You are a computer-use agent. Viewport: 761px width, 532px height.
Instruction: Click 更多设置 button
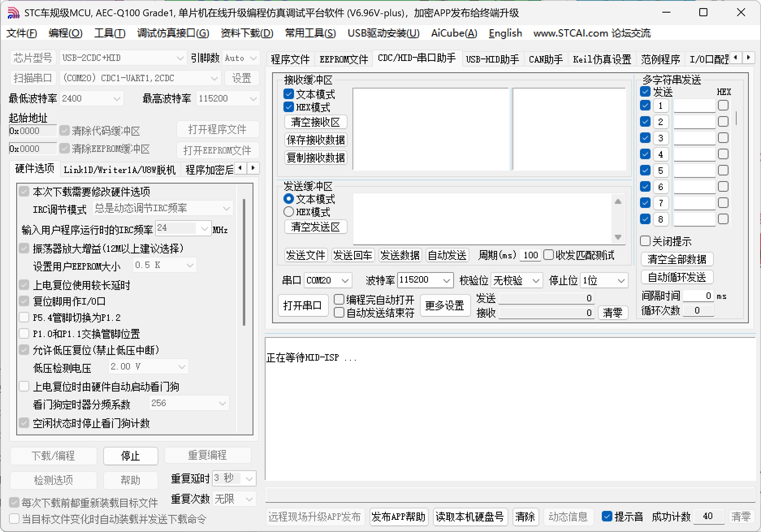pos(445,305)
